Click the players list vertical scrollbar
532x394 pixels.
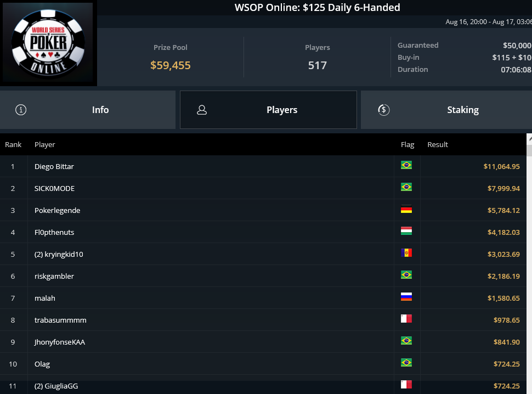(529, 263)
